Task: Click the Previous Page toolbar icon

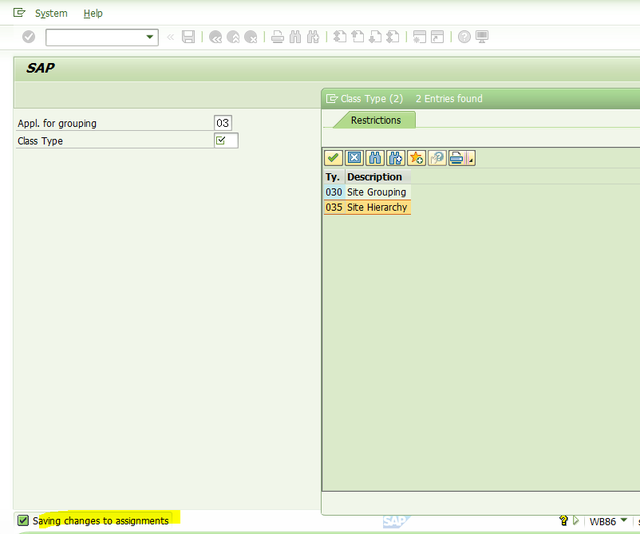Action: coord(358,37)
